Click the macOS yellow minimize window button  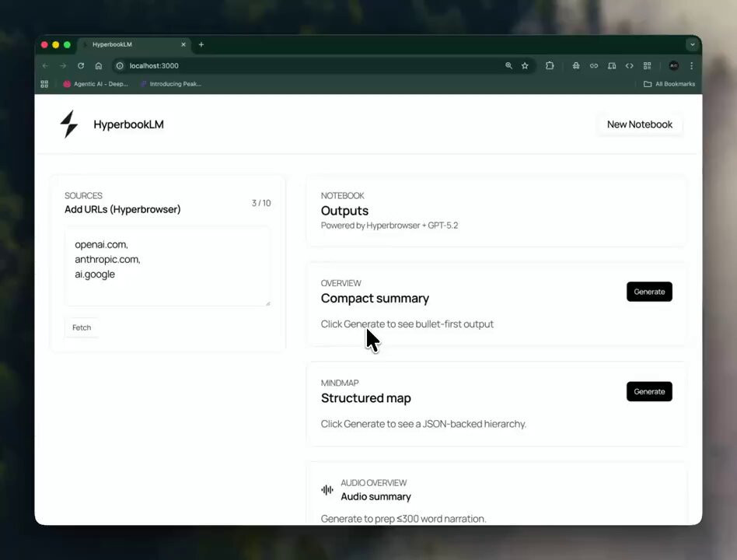[x=55, y=44]
